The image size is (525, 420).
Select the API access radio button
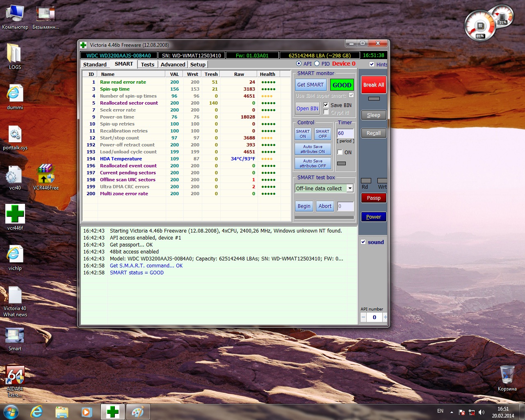(299, 64)
